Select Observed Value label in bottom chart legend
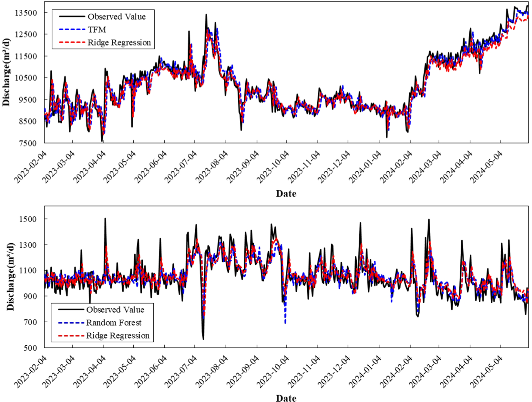532x402 pixels. tap(115, 310)
